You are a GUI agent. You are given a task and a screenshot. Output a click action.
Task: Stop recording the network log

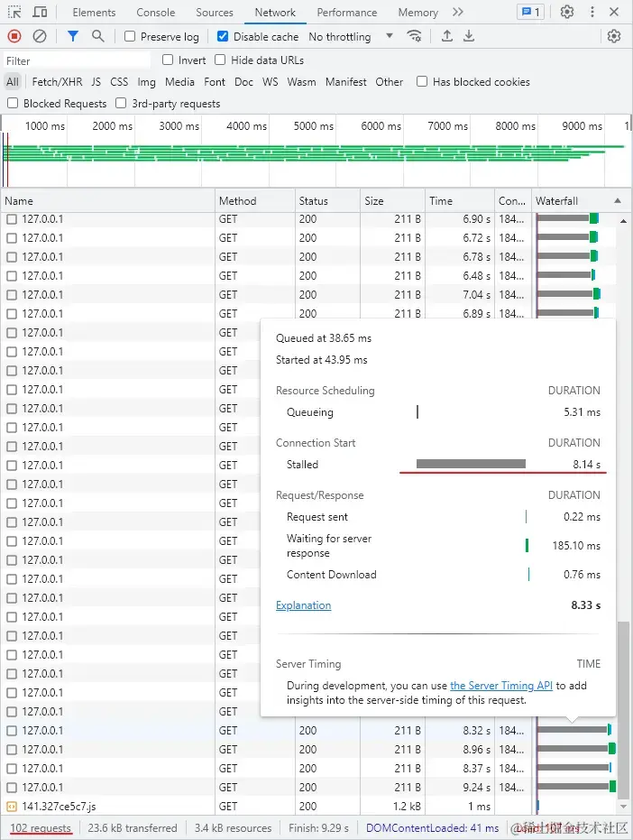pyautogui.click(x=14, y=36)
